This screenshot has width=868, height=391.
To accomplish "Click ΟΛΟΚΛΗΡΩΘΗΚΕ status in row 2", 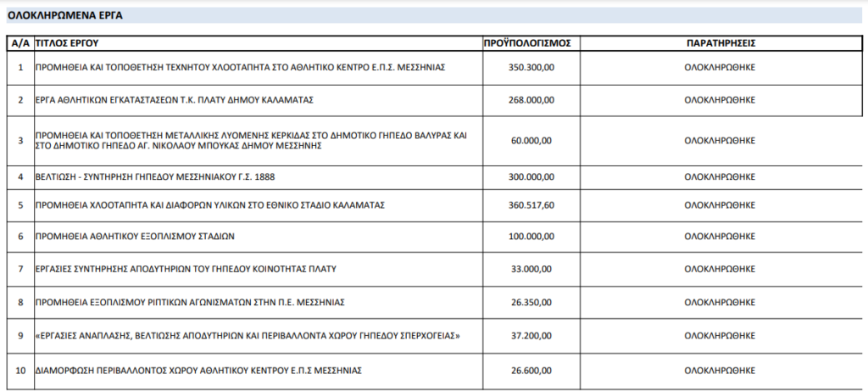I will [720, 100].
